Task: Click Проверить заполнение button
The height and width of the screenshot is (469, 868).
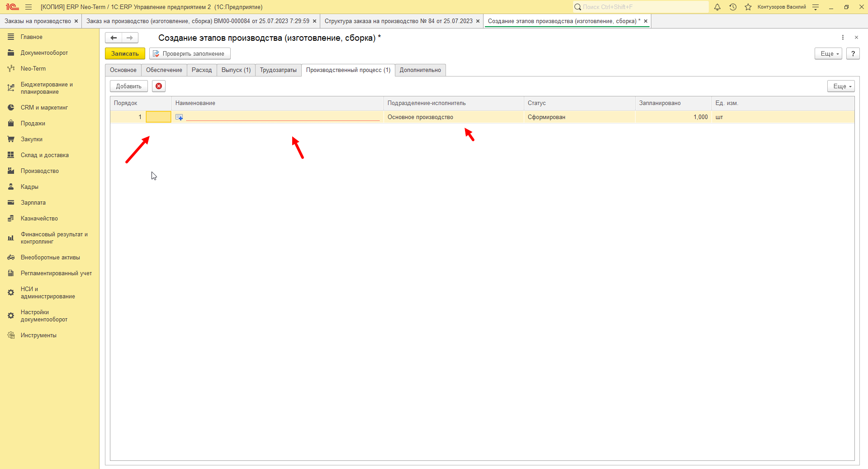Action: pos(190,53)
